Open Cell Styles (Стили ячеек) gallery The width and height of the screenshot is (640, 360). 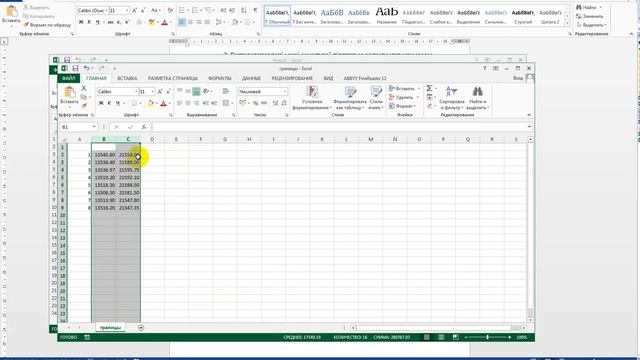click(x=376, y=98)
